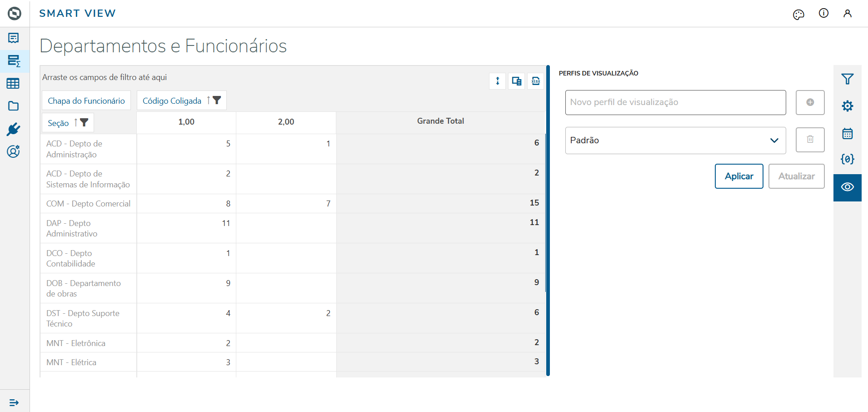Click the SMART VIEW title link
Image resolution: width=868 pixels, height=412 pixels.
click(77, 14)
